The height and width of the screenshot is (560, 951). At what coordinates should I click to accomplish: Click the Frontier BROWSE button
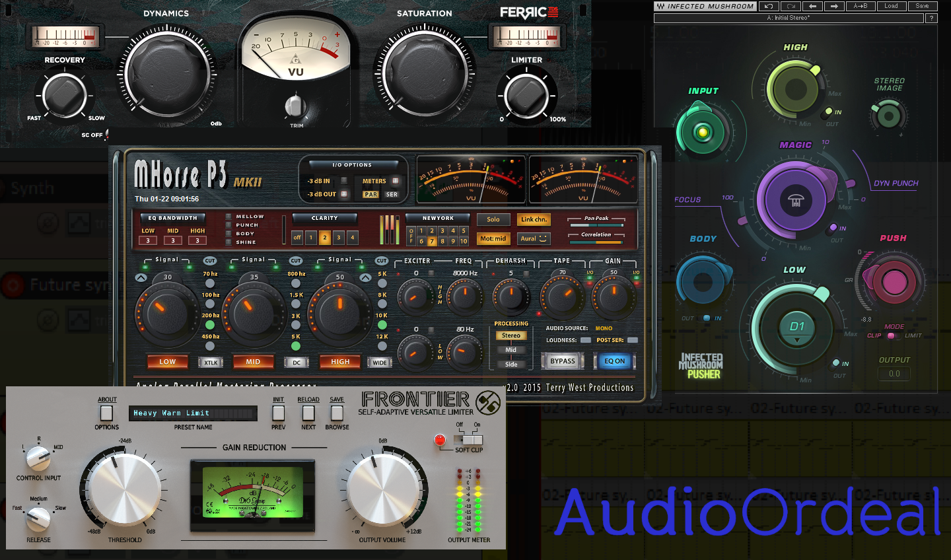(x=337, y=413)
